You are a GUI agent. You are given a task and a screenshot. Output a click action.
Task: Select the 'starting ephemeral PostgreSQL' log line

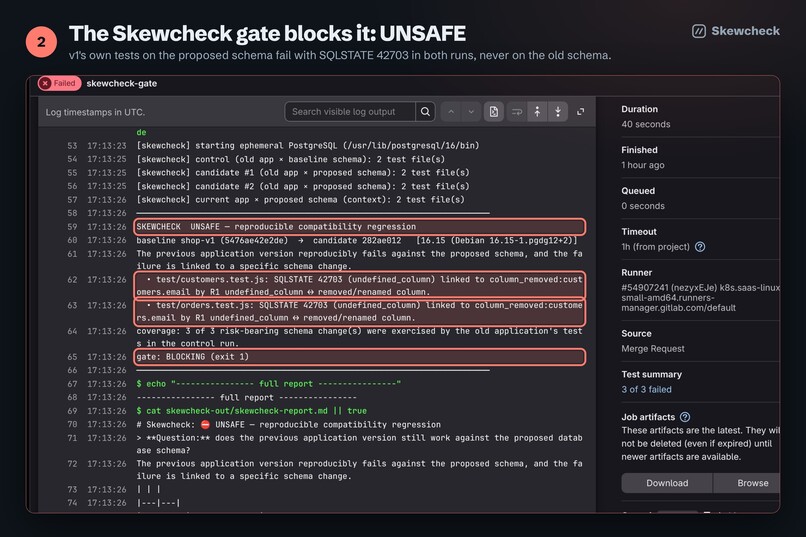click(x=307, y=145)
